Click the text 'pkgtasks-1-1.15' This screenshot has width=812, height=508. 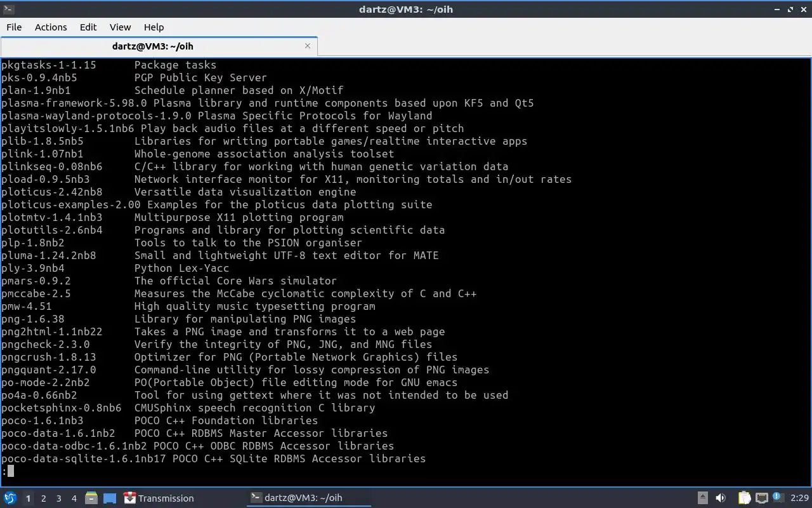click(x=49, y=65)
